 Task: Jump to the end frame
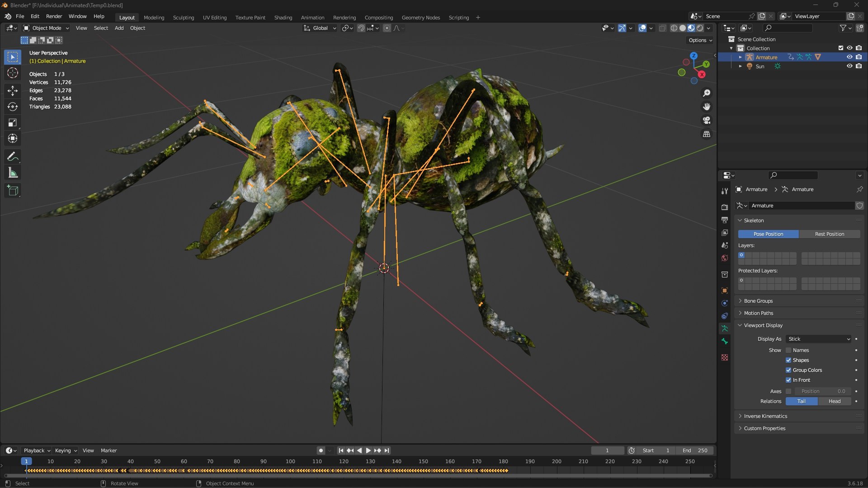[x=387, y=450]
